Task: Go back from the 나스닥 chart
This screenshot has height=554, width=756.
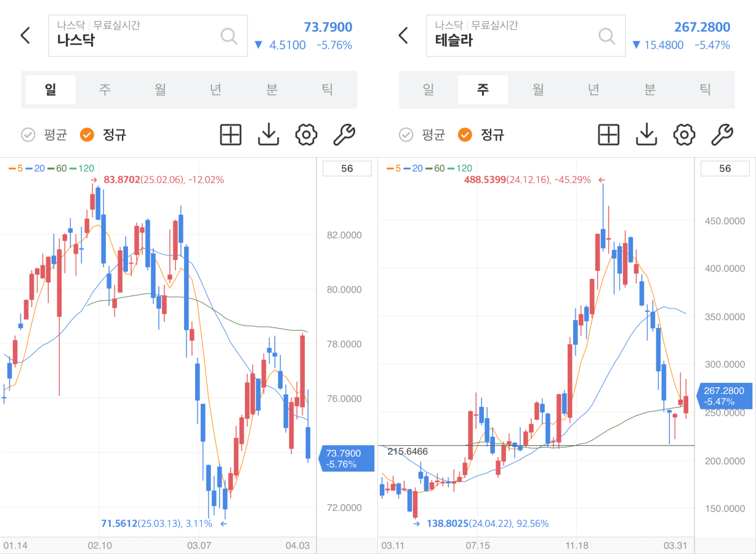Action: 25,36
